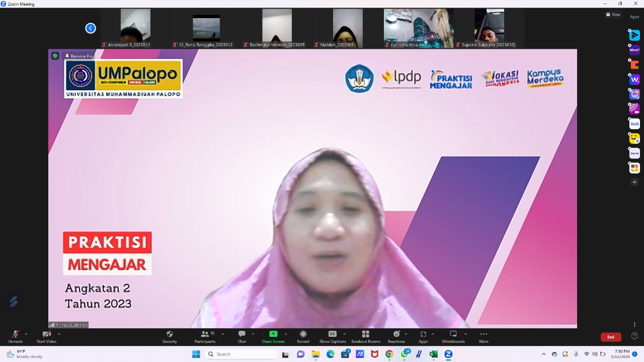Expand Share Screen options arrow

click(x=286, y=334)
